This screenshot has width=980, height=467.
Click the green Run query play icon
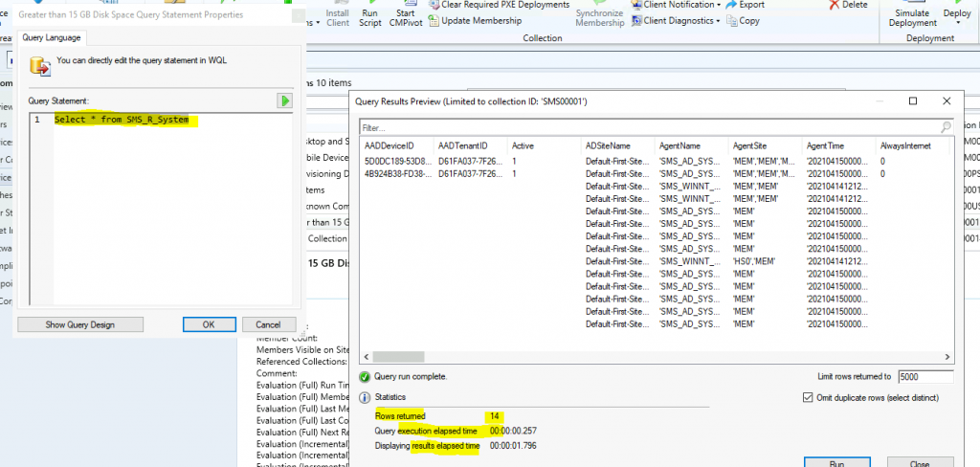[x=284, y=100]
